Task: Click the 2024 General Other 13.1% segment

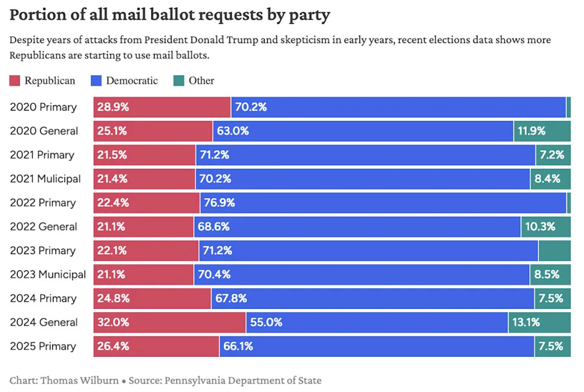Action: 540,323
